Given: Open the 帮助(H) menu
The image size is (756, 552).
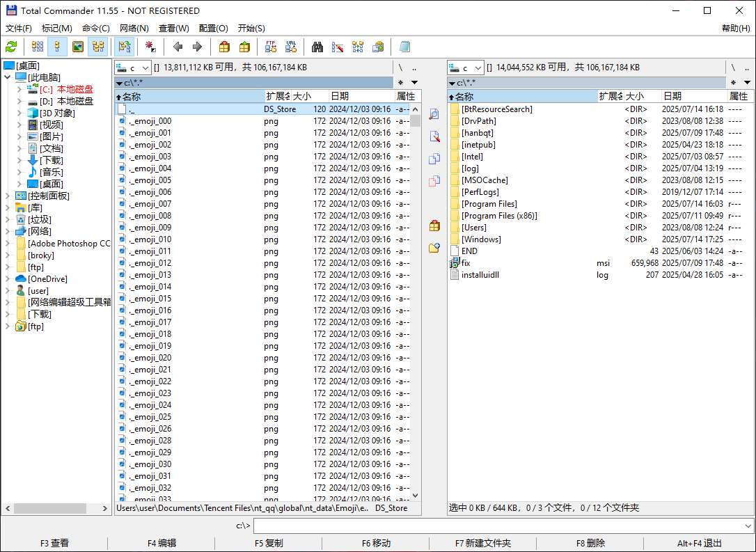Looking at the screenshot, I should pos(736,28).
